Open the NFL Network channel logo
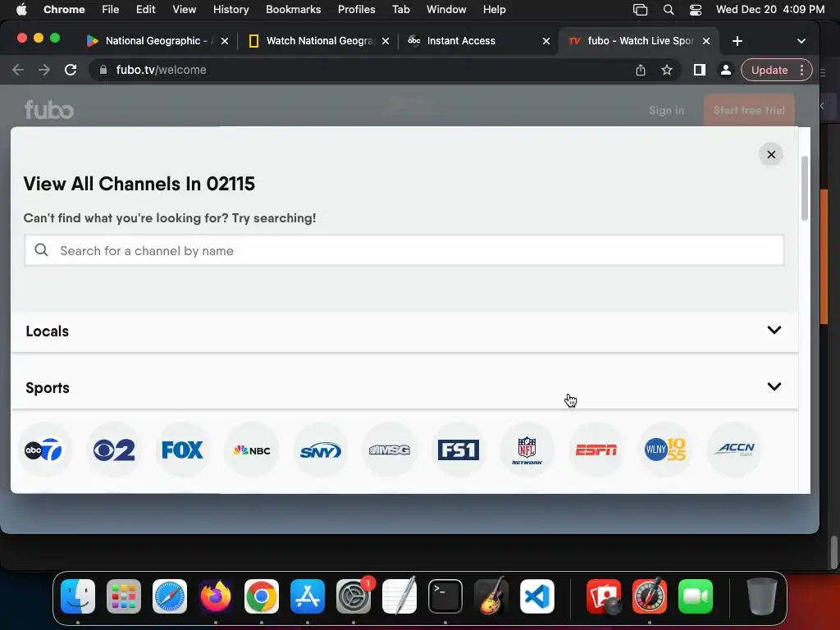Image resolution: width=840 pixels, height=630 pixels. click(x=527, y=450)
